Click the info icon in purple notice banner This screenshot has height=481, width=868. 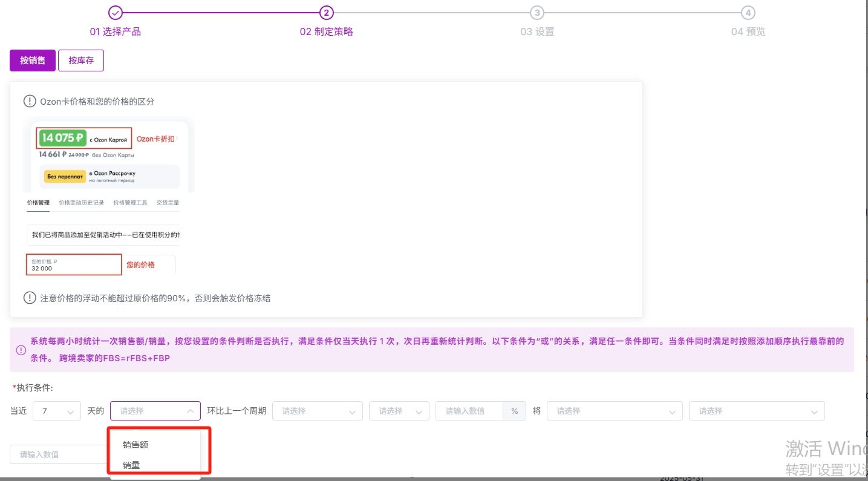[x=21, y=350]
